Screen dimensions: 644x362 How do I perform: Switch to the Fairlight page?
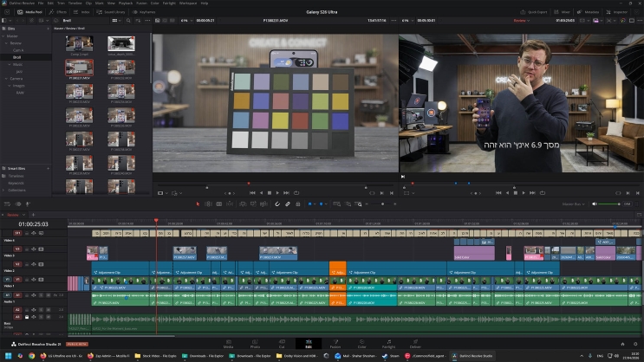(388, 344)
